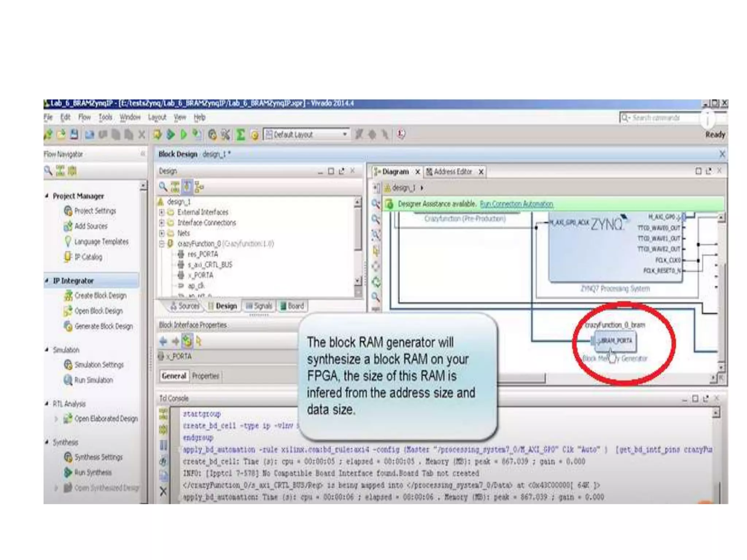Viewport: 747px width, 560px height.
Task: Click the BRAM_PORTA block in the diagram
Action: [x=616, y=341]
